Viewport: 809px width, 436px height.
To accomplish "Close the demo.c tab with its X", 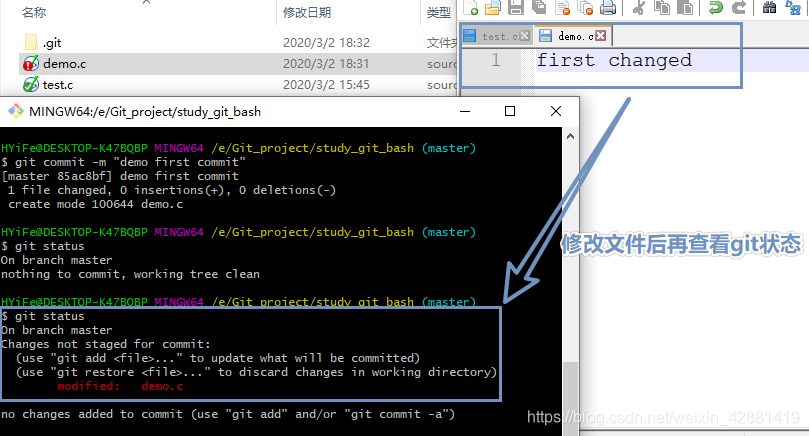I will pos(601,36).
